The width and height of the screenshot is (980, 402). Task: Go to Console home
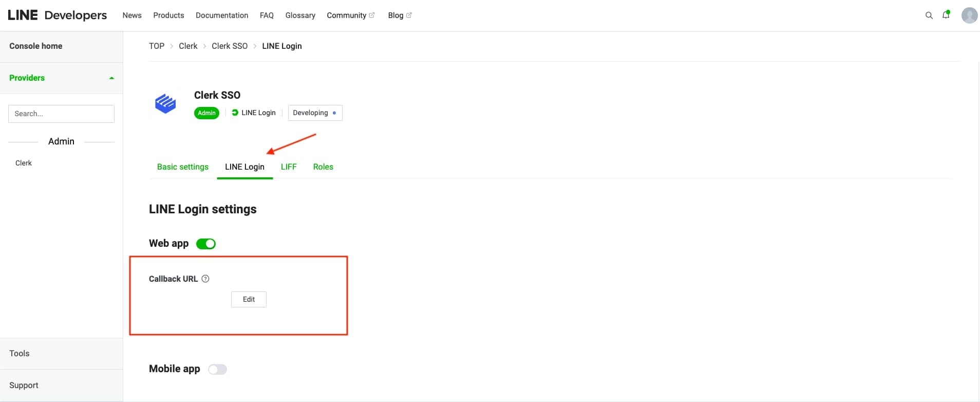coord(35,46)
